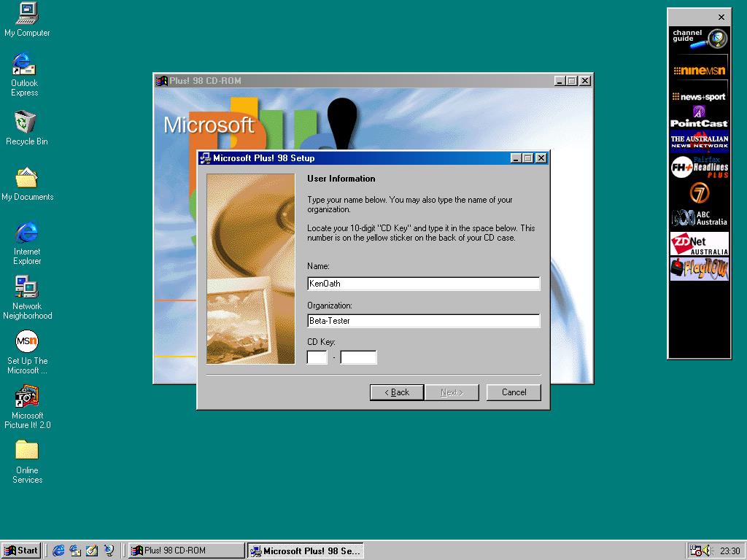The height and width of the screenshot is (560, 747).
Task: Click the system clock showing 23:30
Action: pos(729,551)
